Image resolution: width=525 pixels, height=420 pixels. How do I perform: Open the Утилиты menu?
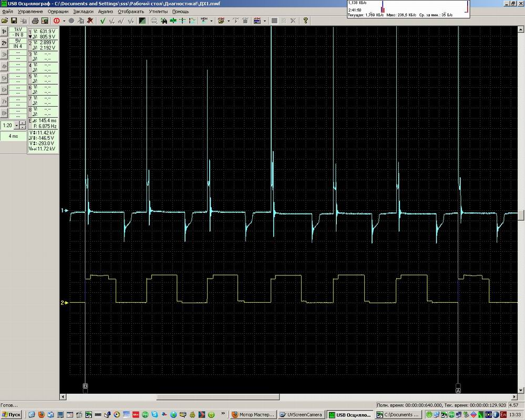tap(158, 11)
